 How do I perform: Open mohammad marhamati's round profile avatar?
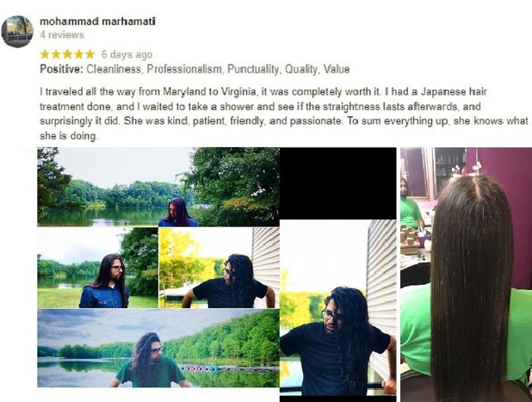click(17, 31)
